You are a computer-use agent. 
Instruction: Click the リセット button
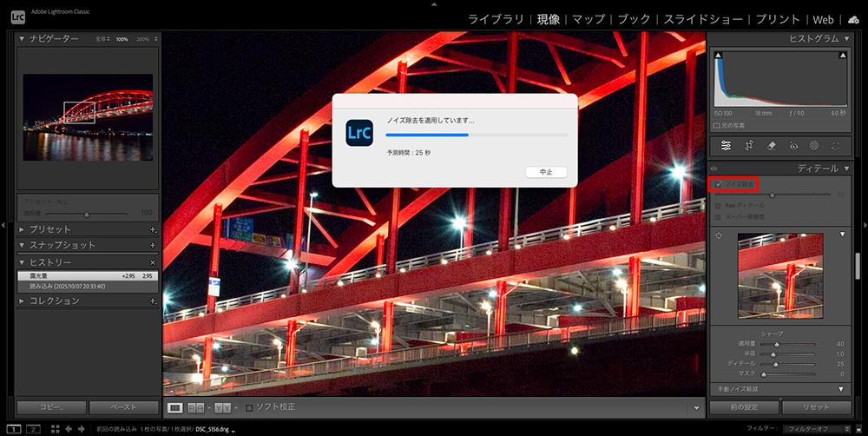[x=816, y=407]
